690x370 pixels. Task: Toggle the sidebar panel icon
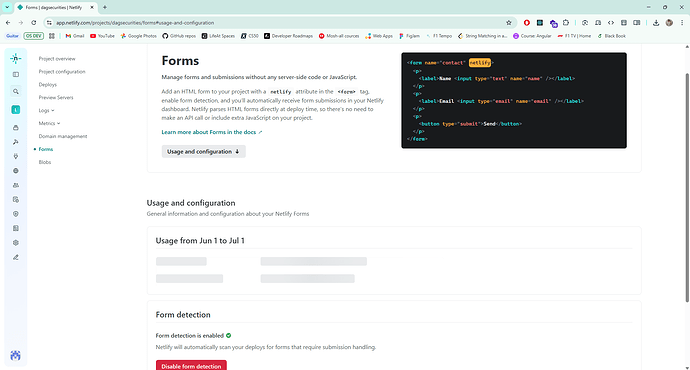coord(16,75)
